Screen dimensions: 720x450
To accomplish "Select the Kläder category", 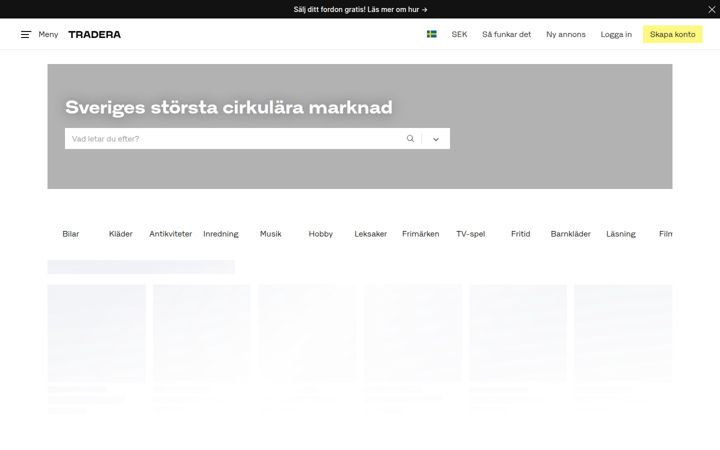I will click(121, 234).
